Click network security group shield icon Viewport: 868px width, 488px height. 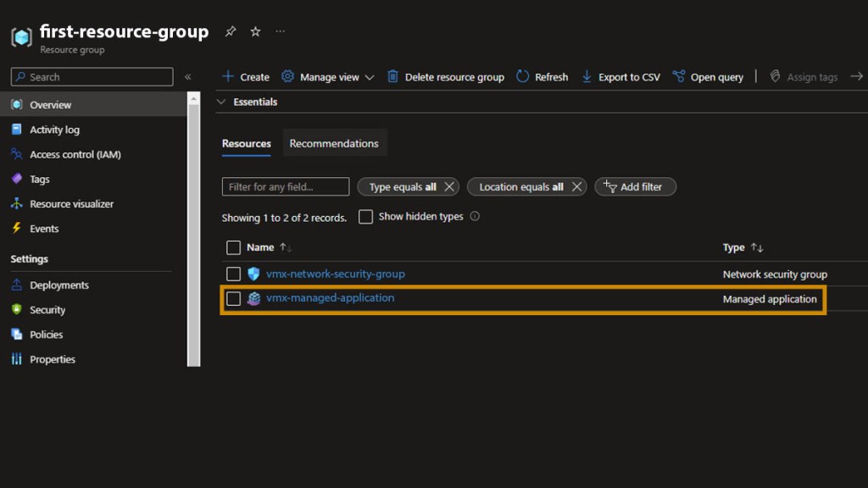click(253, 274)
